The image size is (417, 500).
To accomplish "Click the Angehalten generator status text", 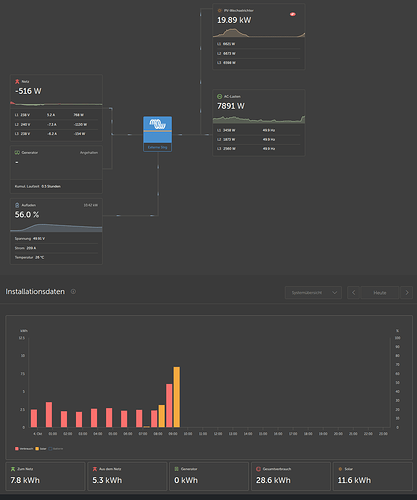I will [x=89, y=153].
